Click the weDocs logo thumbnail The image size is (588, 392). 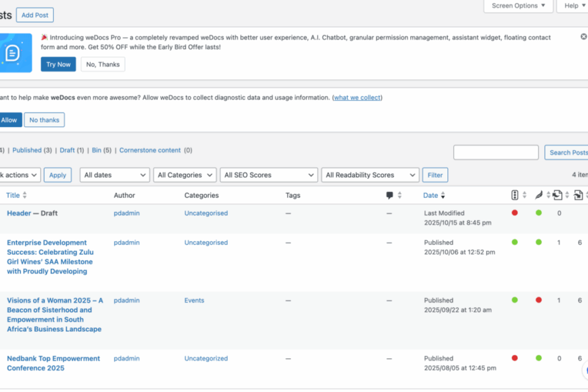click(x=16, y=53)
